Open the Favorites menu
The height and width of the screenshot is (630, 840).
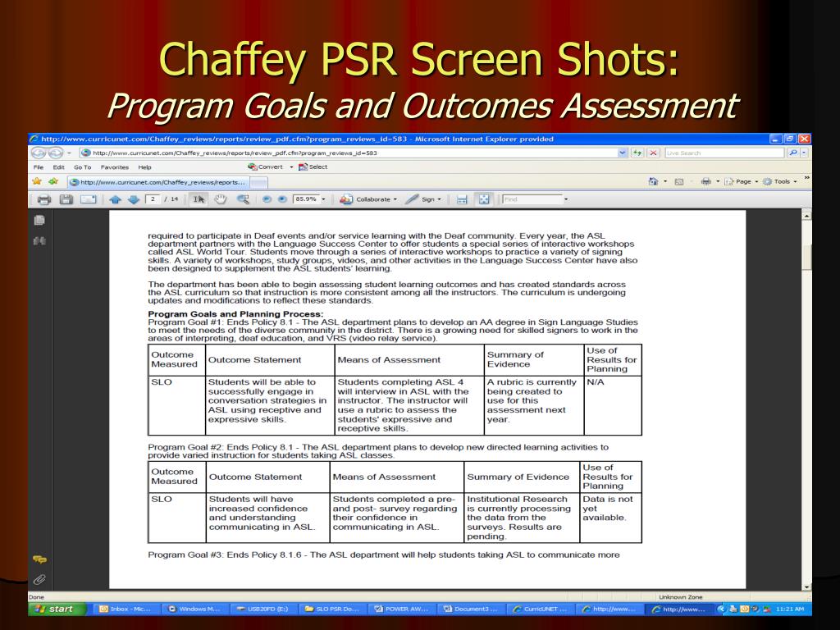tap(115, 167)
